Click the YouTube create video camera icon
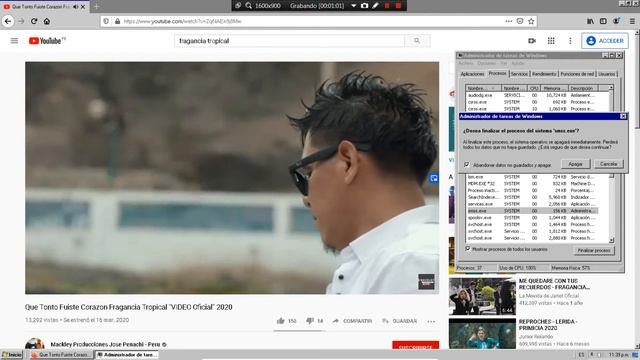The height and width of the screenshot is (360, 640). click(x=532, y=41)
